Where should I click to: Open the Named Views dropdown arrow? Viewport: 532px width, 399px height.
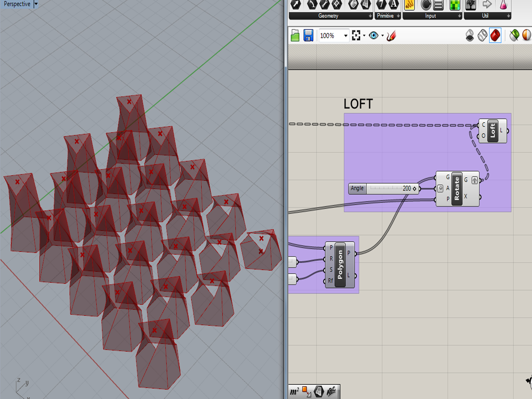(382, 36)
